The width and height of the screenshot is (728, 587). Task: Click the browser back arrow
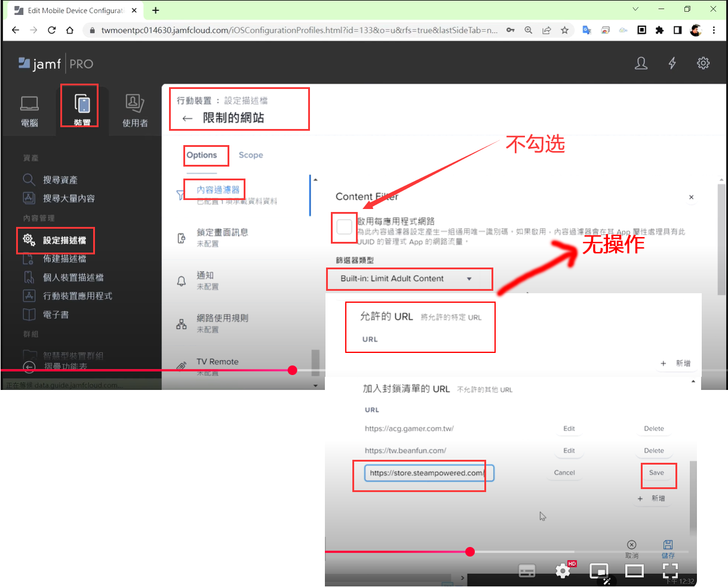(16, 30)
